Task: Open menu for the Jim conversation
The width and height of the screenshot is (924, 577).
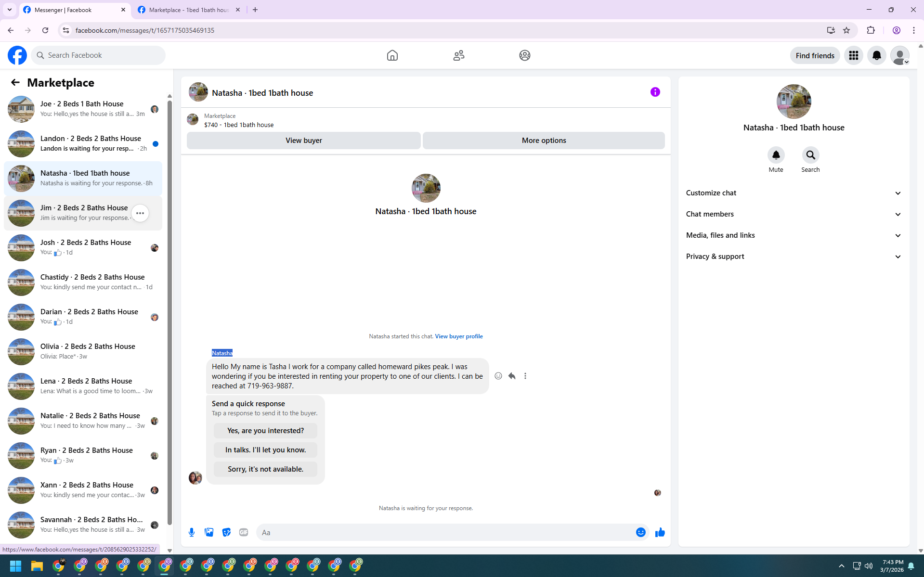Action: [140, 213]
